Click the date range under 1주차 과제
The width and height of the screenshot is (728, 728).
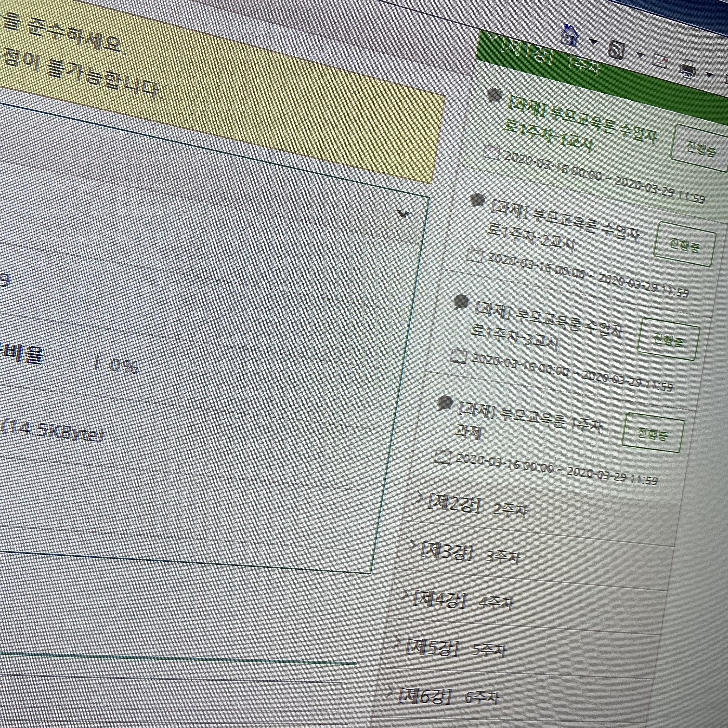click(557, 469)
